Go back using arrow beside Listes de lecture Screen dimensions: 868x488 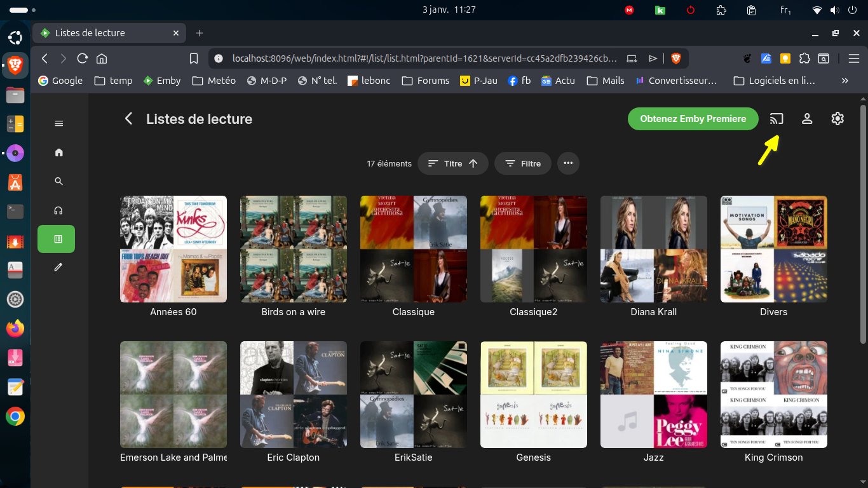pyautogui.click(x=129, y=119)
